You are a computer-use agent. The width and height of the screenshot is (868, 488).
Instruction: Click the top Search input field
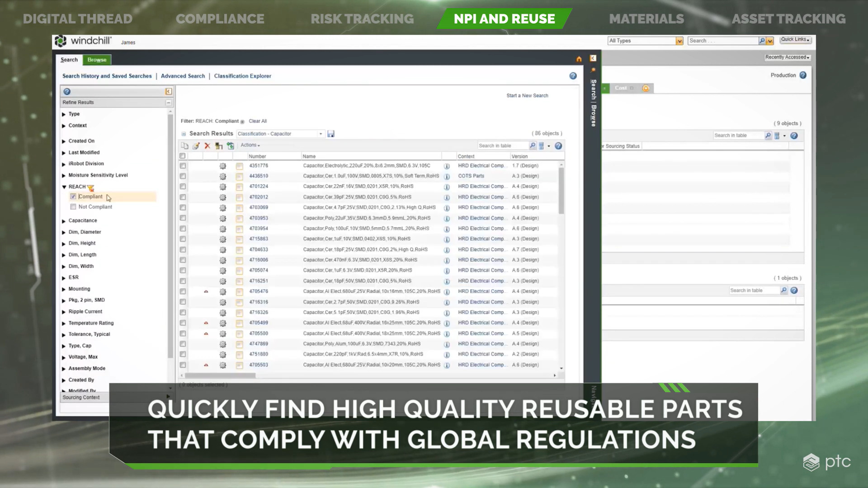point(723,41)
